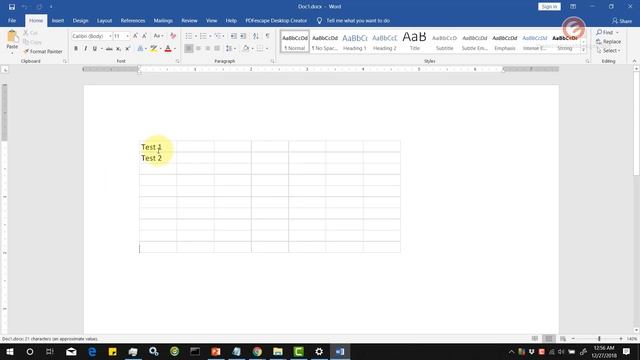Switch to the Mailings tab

pyautogui.click(x=163, y=20)
